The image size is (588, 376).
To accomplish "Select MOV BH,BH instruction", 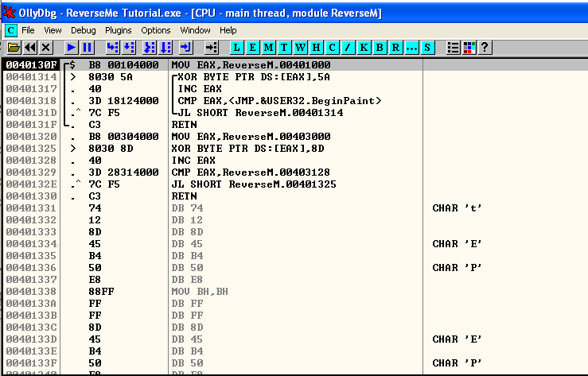I will pos(200,292).
